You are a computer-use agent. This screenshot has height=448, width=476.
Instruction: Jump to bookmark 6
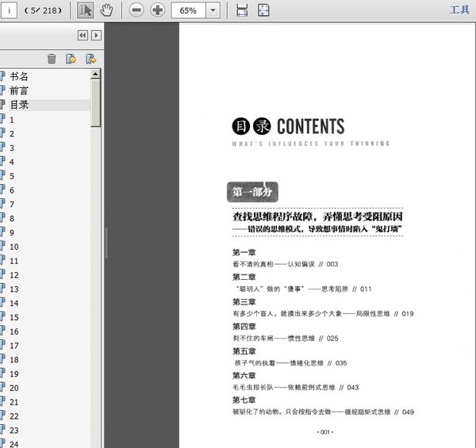[12, 190]
